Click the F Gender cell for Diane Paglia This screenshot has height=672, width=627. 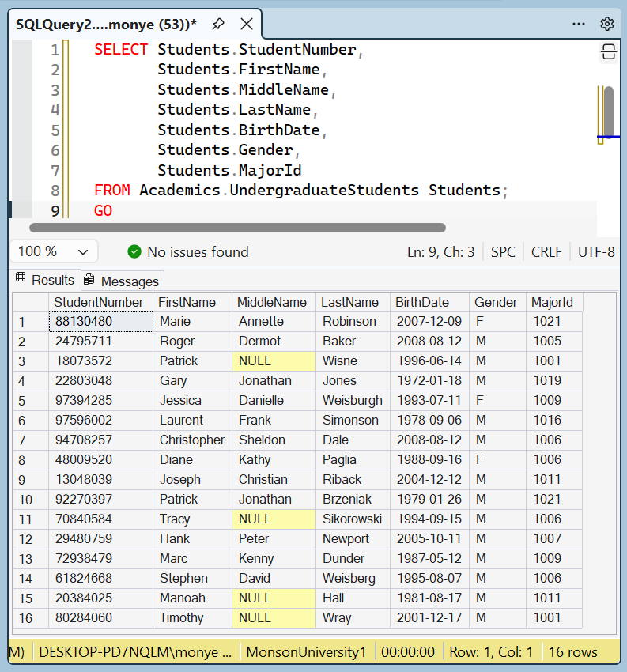coord(497,459)
